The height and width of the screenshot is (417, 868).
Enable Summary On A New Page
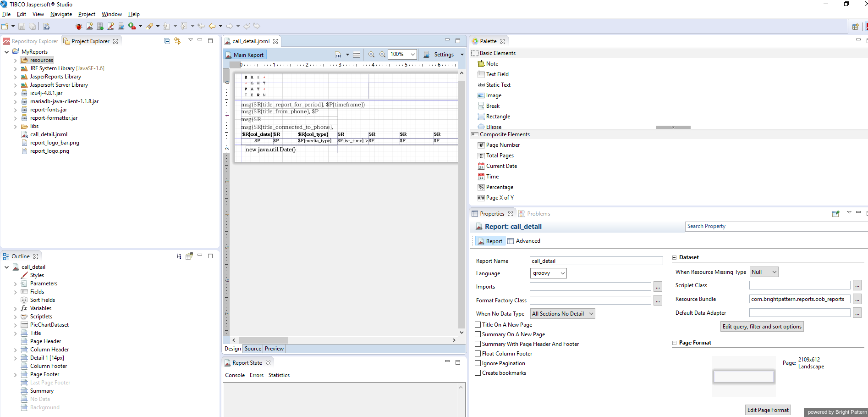(478, 334)
